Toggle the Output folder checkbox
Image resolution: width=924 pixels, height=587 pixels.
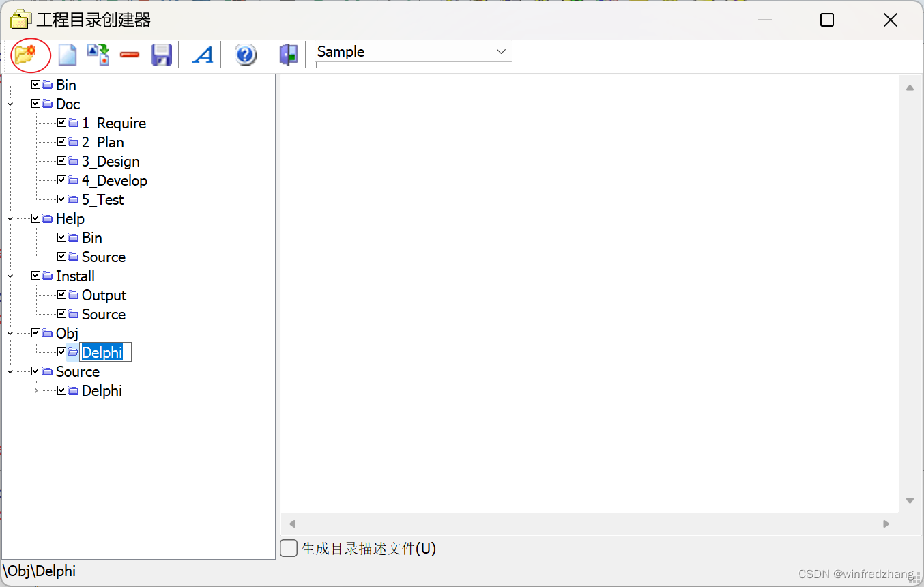tap(62, 295)
